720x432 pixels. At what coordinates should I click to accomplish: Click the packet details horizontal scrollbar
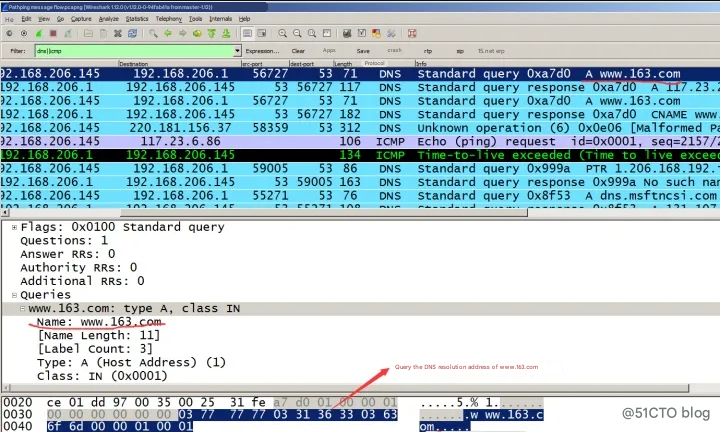click(349, 388)
